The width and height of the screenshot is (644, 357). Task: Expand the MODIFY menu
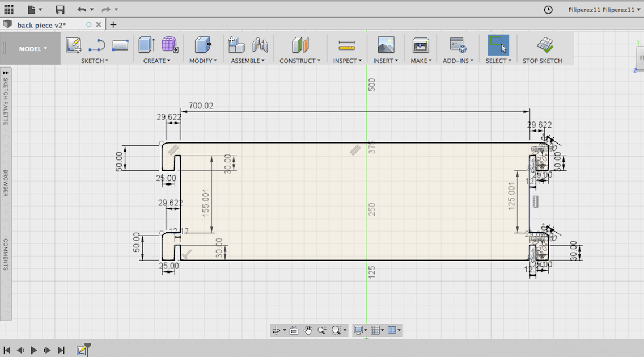[x=203, y=61]
